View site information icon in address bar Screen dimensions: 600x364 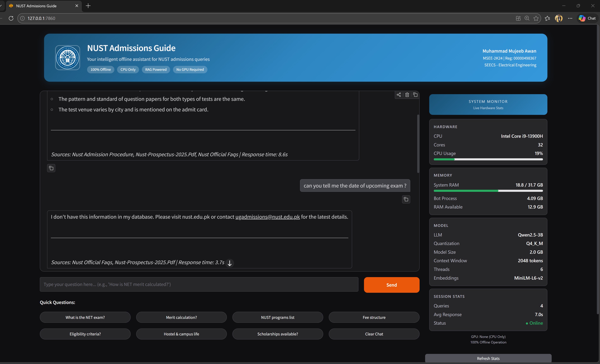(x=22, y=18)
